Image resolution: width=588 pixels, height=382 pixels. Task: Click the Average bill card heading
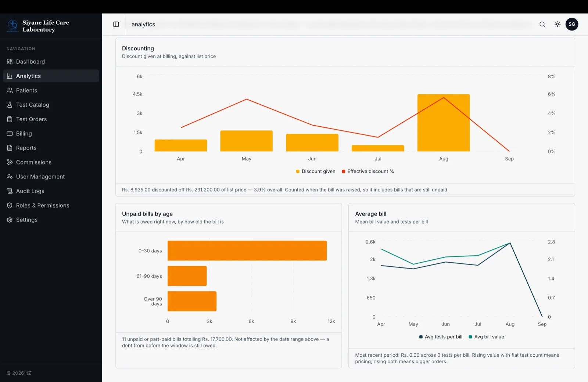[371, 214]
